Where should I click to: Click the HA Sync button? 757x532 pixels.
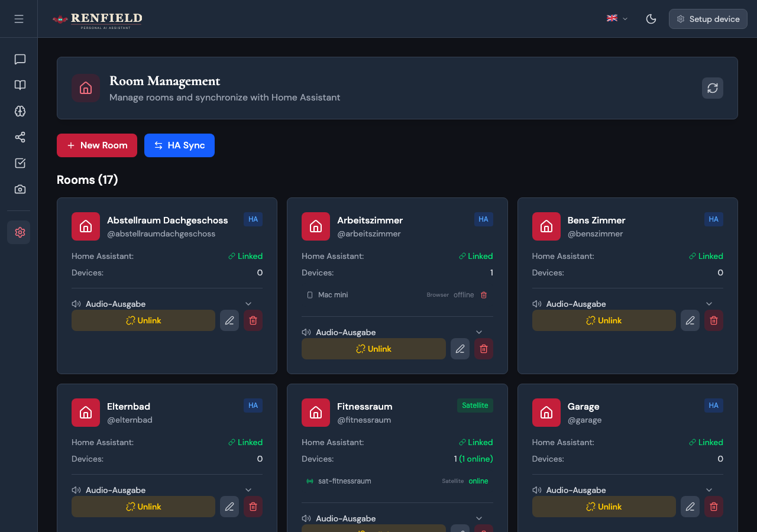click(x=179, y=145)
